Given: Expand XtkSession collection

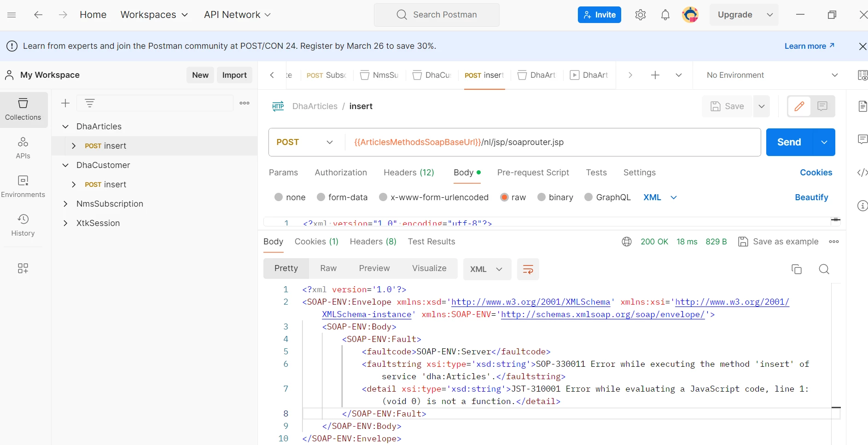Looking at the screenshot, I should (x=65, y=223).
